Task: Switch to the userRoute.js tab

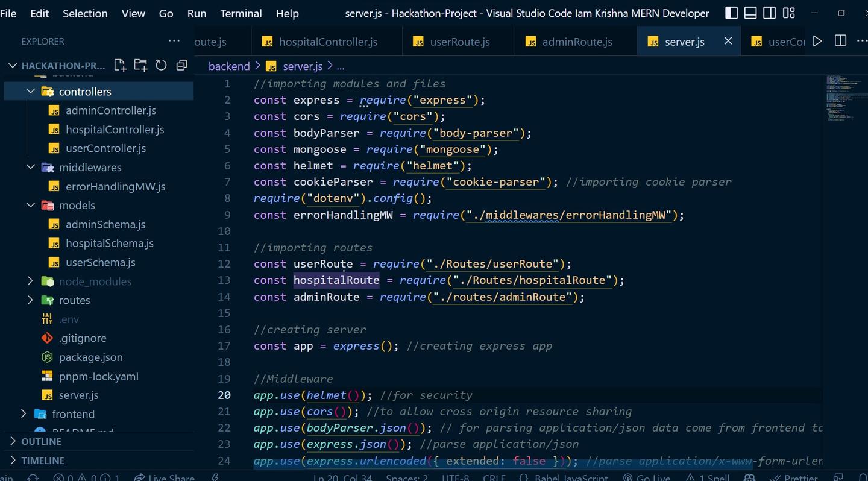Action: (x=458, y=42)
